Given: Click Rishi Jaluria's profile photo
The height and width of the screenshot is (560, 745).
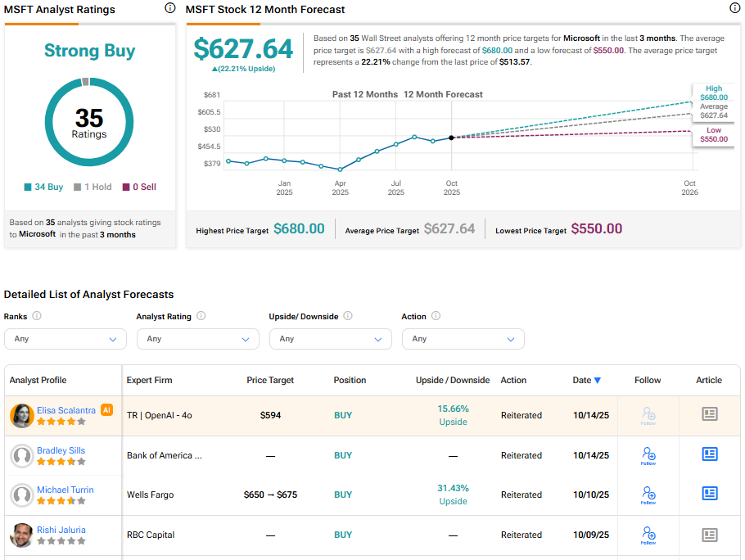Looking at the screenshot, I should (21, 535).
